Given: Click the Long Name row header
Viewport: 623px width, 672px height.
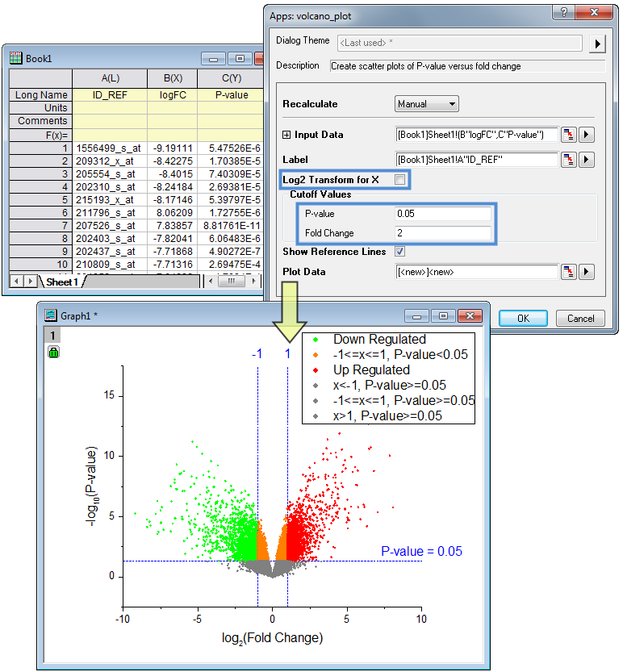Looking at the screenshot, I should click(x=40, y=95).
